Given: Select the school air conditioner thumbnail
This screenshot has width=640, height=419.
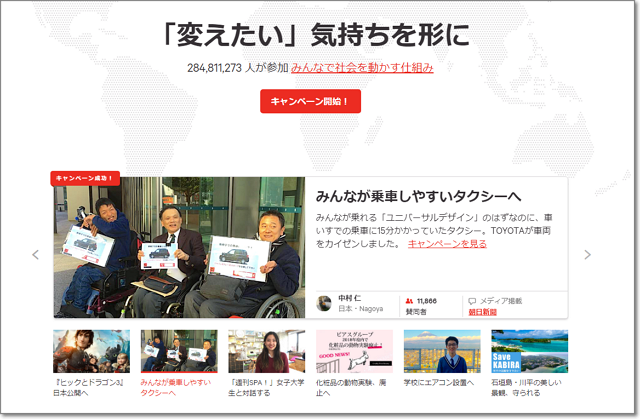Looking at the screenshot, I should click(441, 351).
